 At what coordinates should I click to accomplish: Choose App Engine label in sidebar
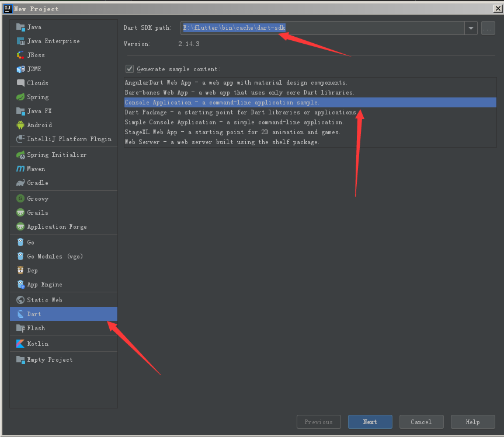(45, 285)
